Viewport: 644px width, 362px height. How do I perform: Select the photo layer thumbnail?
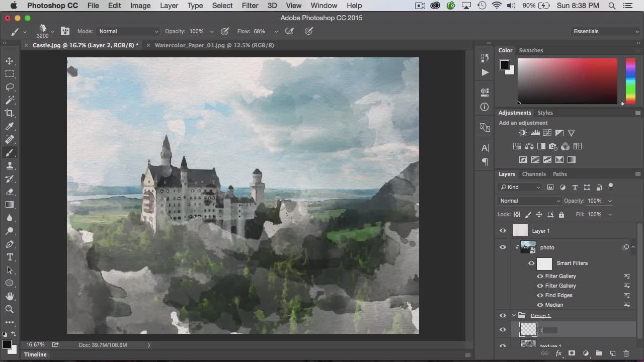[x=528, y=247]
